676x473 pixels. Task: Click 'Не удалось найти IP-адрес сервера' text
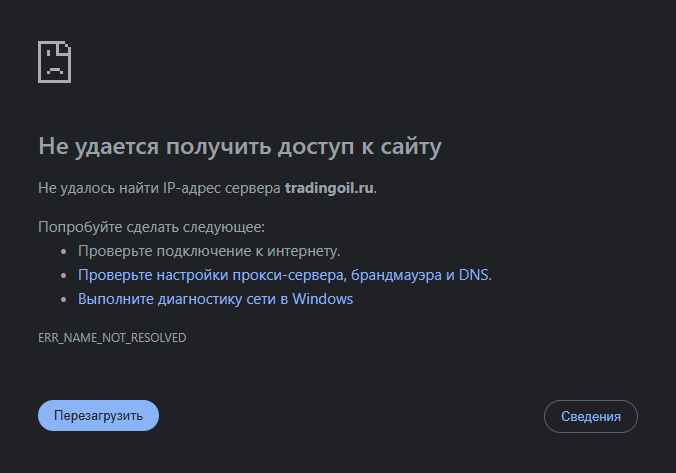click(159, 188)
